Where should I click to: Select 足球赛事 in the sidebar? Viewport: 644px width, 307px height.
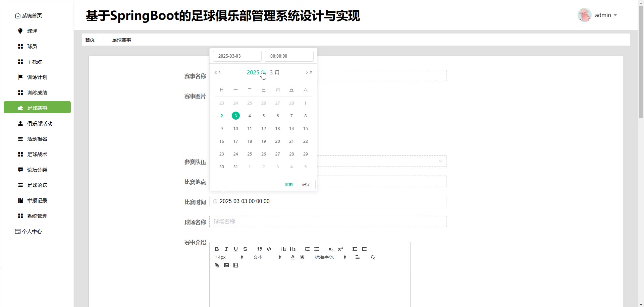37,107
